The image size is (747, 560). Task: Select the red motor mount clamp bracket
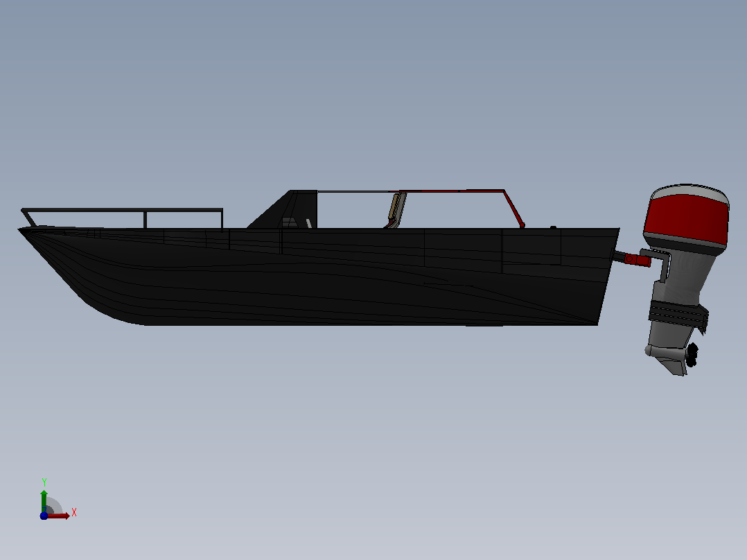pos(638,260)
